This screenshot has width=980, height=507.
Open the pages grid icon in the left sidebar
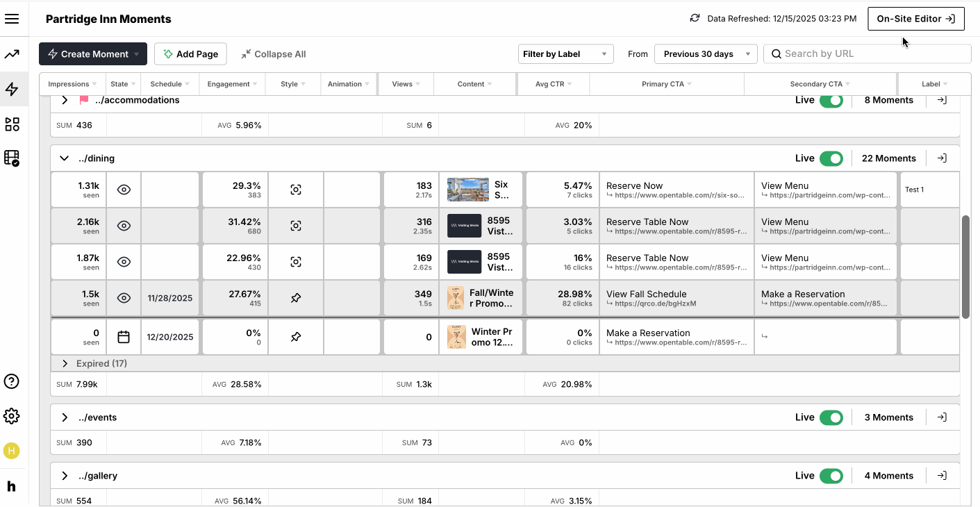(12, 124)
